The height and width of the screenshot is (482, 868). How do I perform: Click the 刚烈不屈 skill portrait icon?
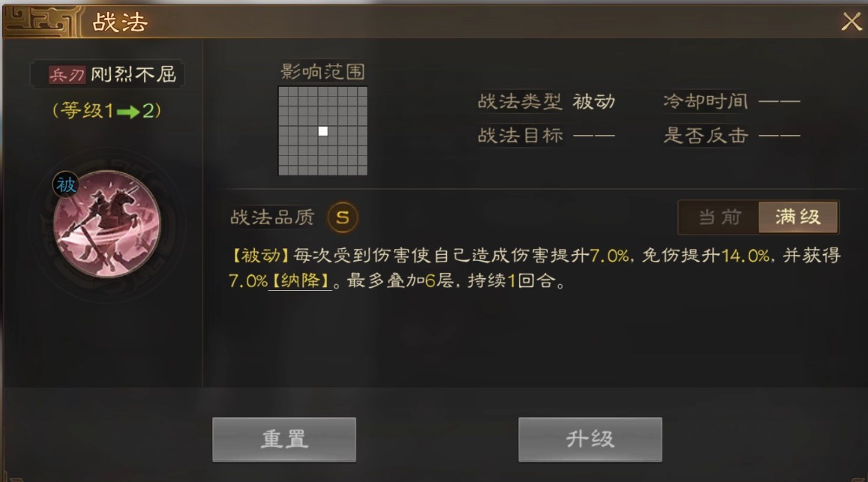[x=107, y=223]
